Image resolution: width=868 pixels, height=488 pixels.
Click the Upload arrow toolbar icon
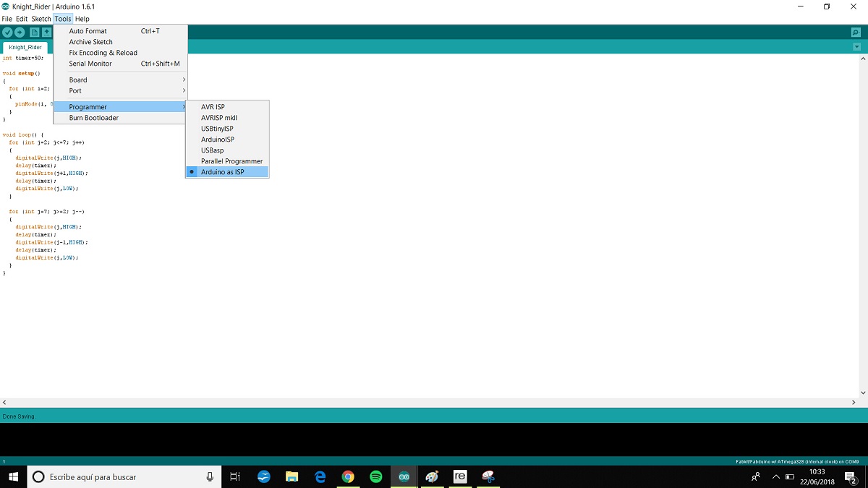(x=20, y=33)
